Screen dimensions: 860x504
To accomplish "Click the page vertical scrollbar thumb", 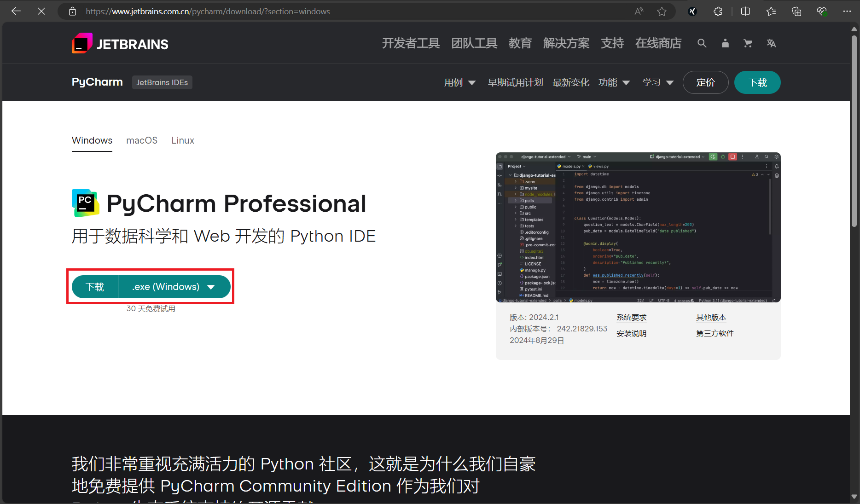I will (854, 131).
